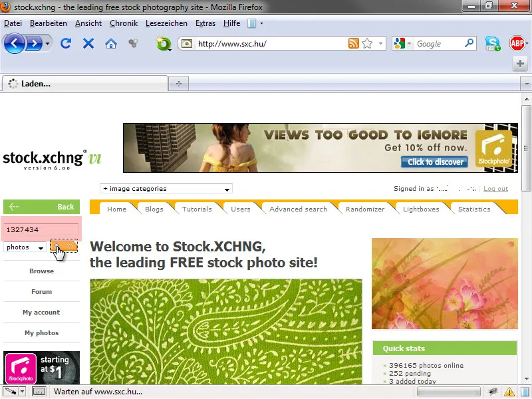Open the address bar history dropdown

coord(380,43)
